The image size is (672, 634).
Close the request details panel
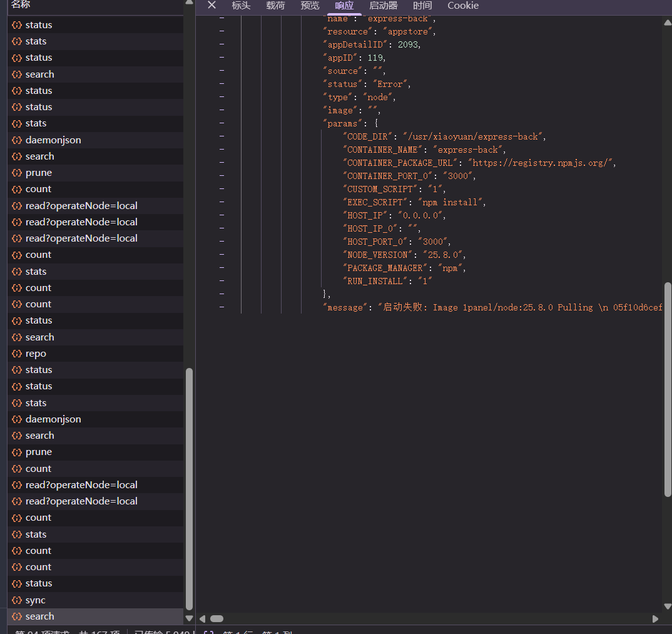(x=211, y=5)
